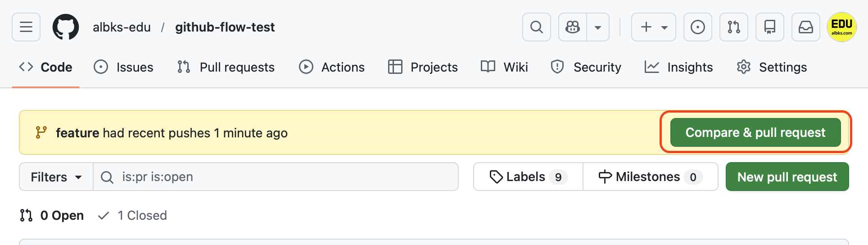Open the hamburger navigation menu
The height and width of the screenshot is (245, 868).
26,27
